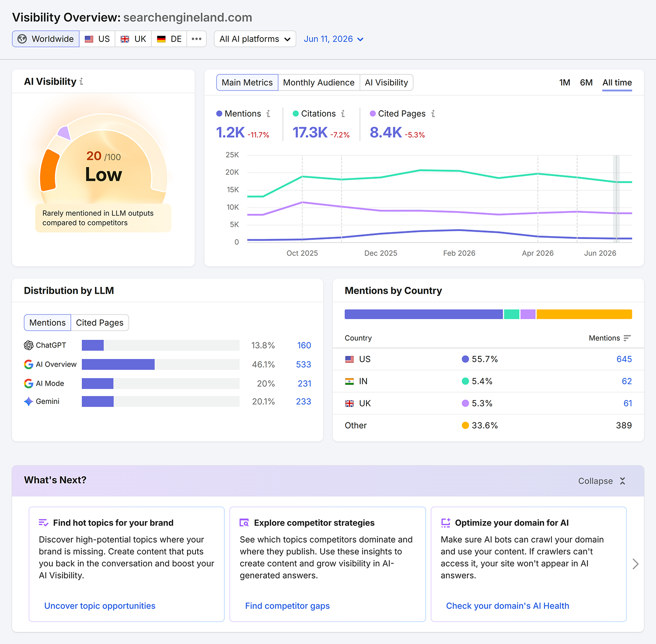The height and width of the screenshot is (644, 656).
Task: Click the Find hot topics card icon
Action: tap(43, 522)
